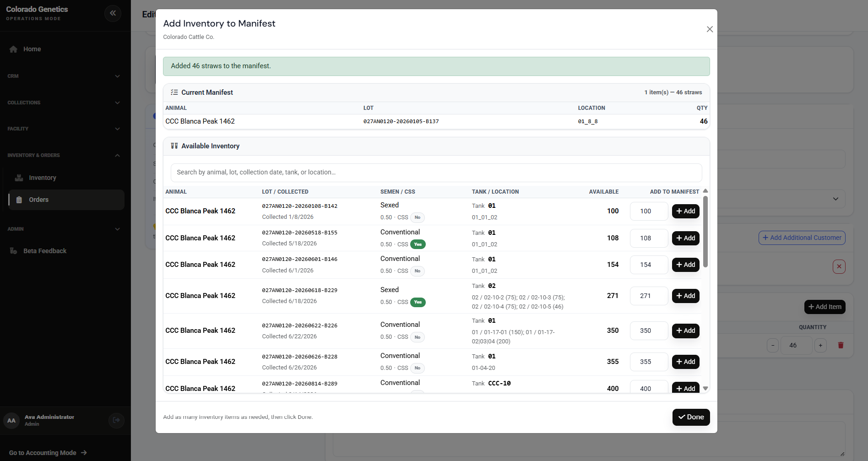
Task: Open Inventory in the sidebar
Action: [x=43, y=178]
